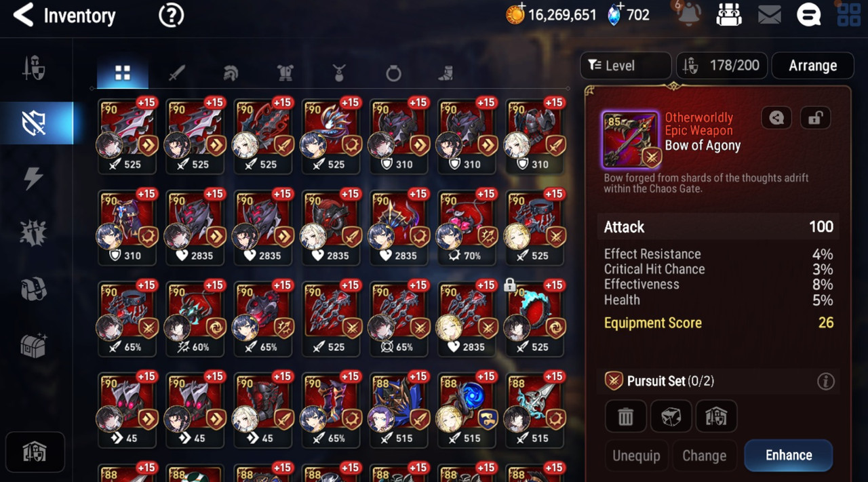Go back using the Inventory arrow
The height and width of the screenshot is (482, 868).
click(x=24, y=15)
